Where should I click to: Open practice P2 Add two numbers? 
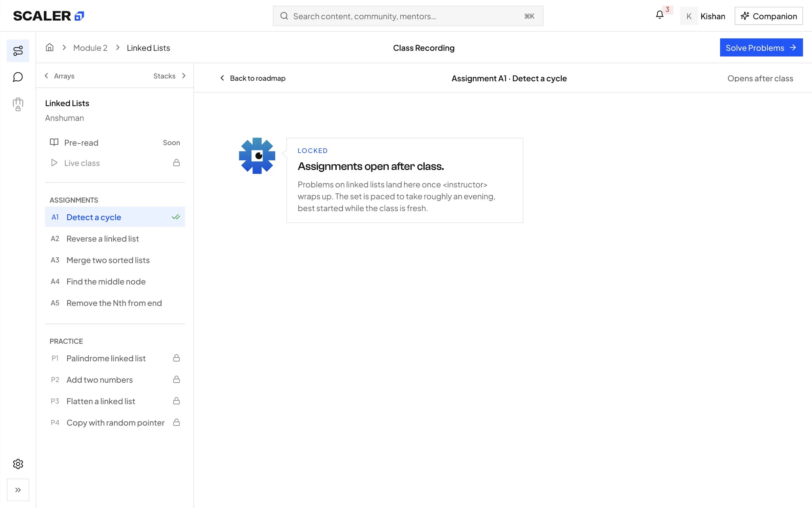tap(115, 379)
